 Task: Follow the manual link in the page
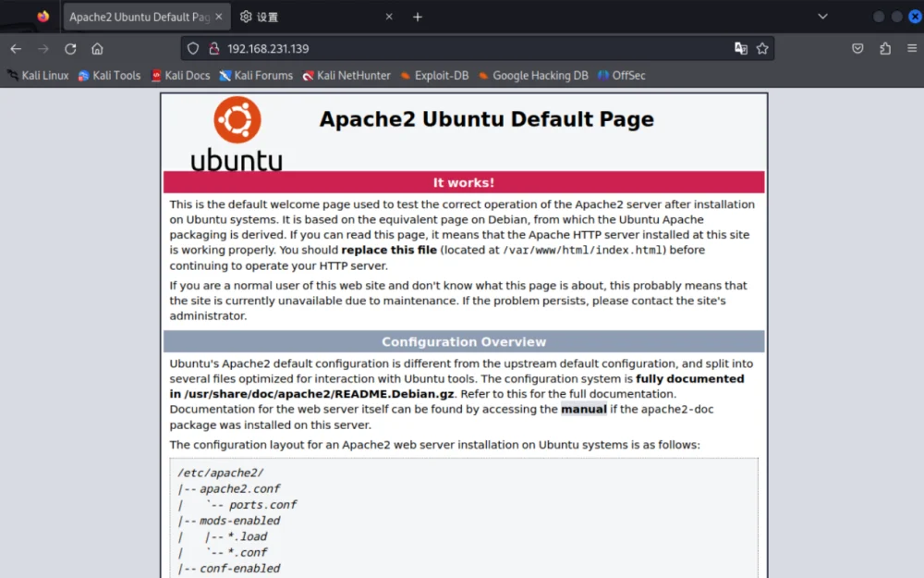(583, 410)
